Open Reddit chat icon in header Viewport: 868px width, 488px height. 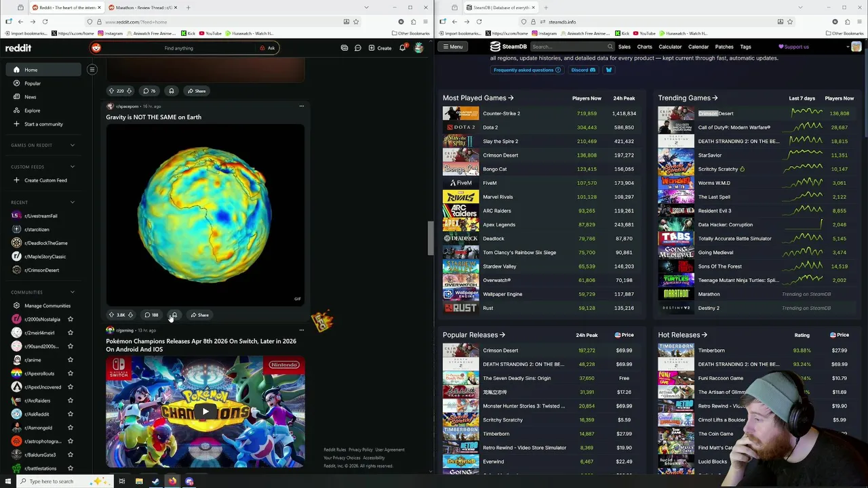click(x=358, y=48)
